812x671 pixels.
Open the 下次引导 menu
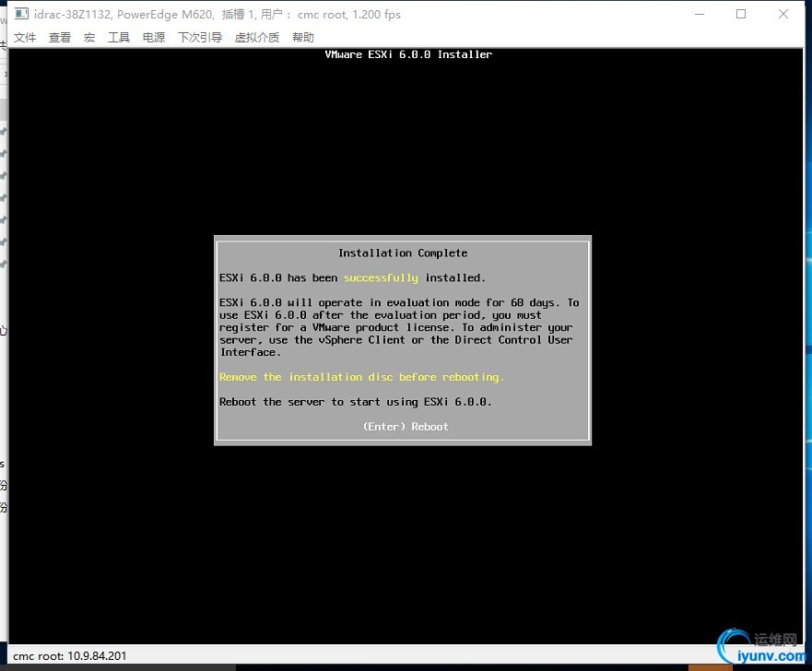pyautogui.click(x=200, y=37)
